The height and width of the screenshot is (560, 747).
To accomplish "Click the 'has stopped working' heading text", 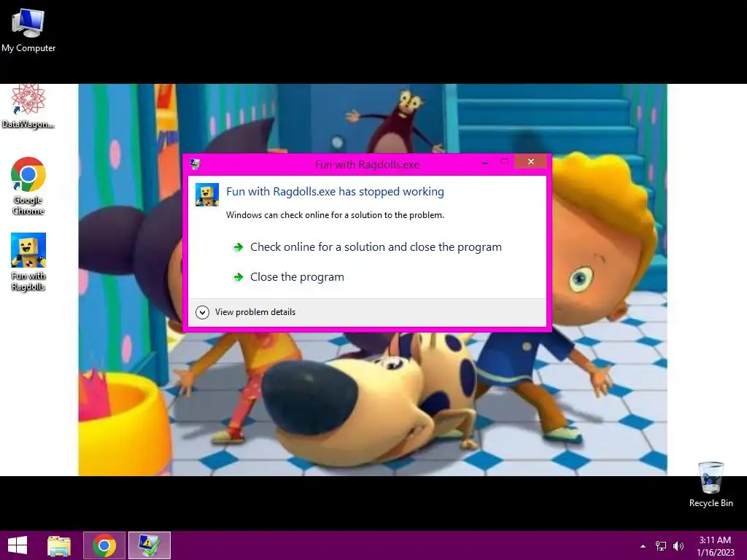I will [x=335, y=192].
